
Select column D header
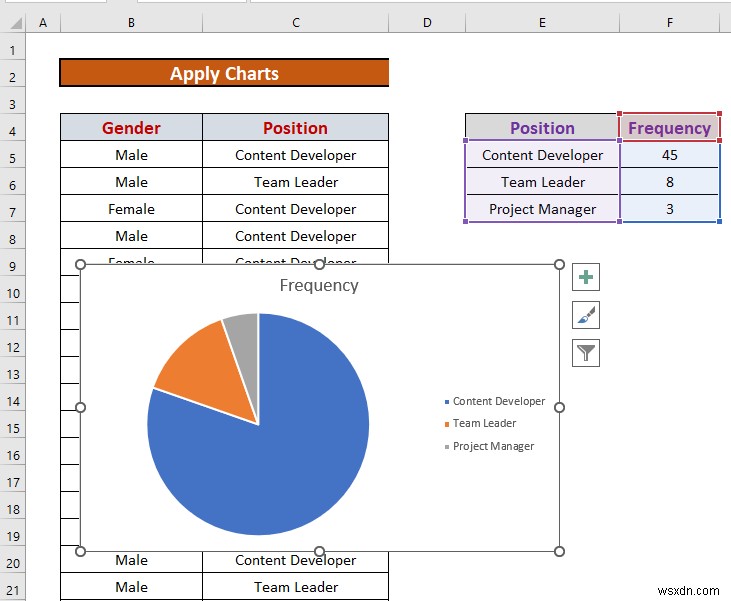(x=427, y=23)
